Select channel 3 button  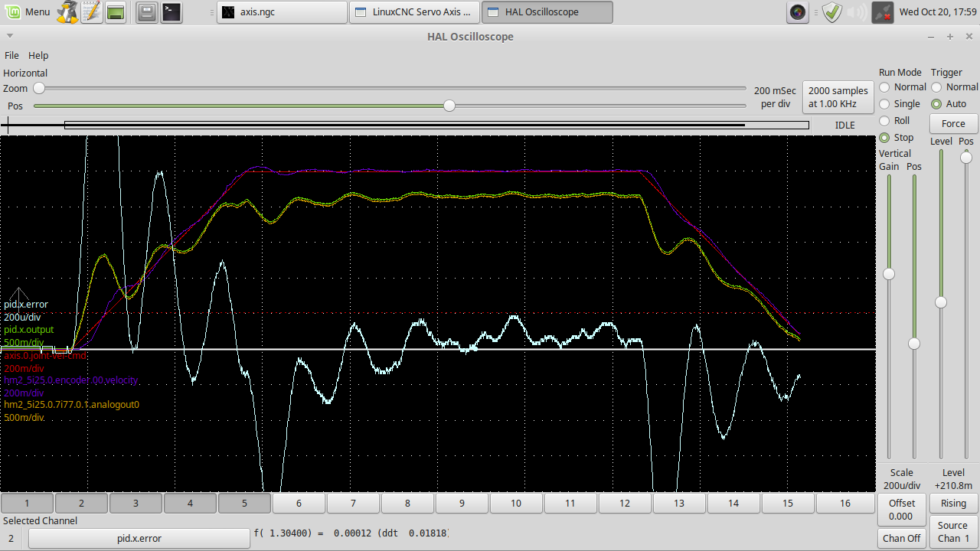[136, 503]
